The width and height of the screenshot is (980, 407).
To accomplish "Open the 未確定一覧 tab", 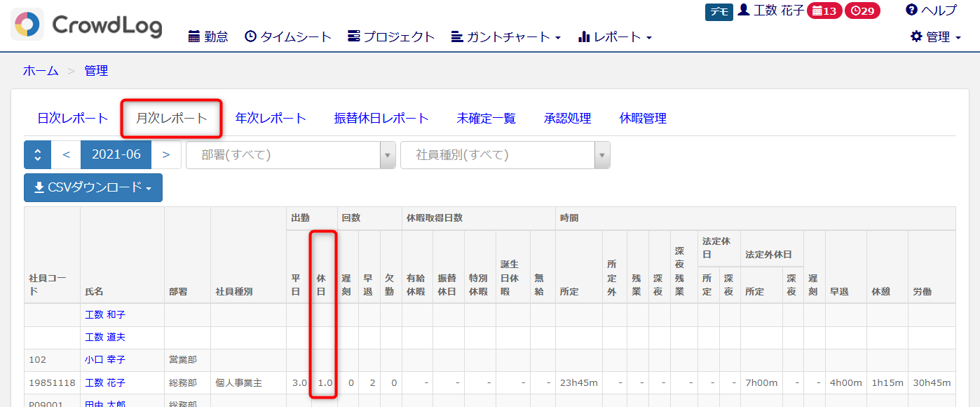I will pos(486,118).
